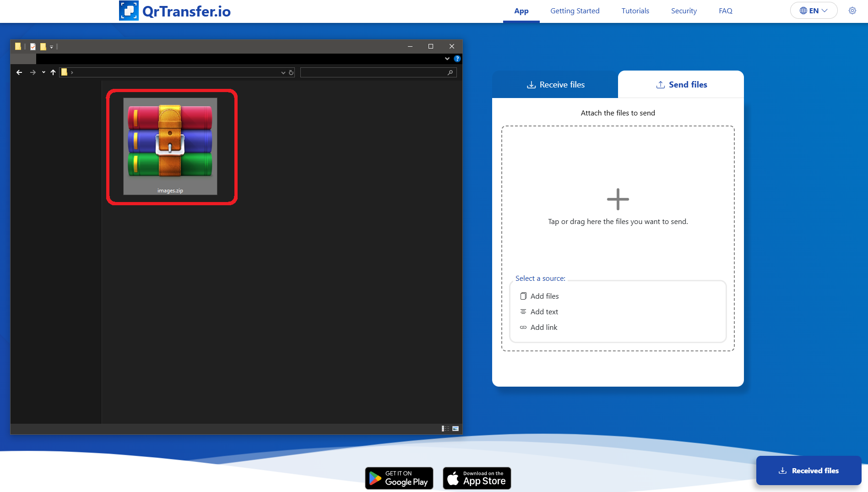Click the folder icon in address bar
Screen dimensions: 868x492
[x=65, y=72]
